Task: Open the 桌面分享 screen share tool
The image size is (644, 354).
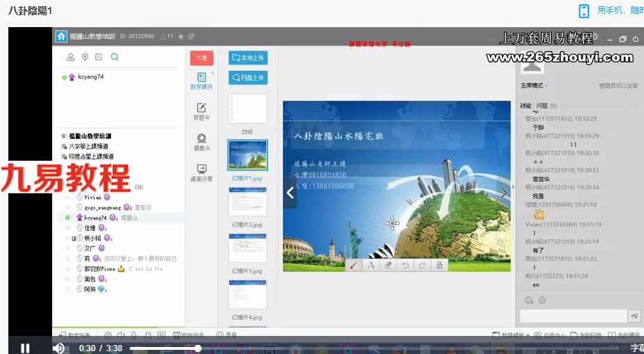Action: click(201, 173)
